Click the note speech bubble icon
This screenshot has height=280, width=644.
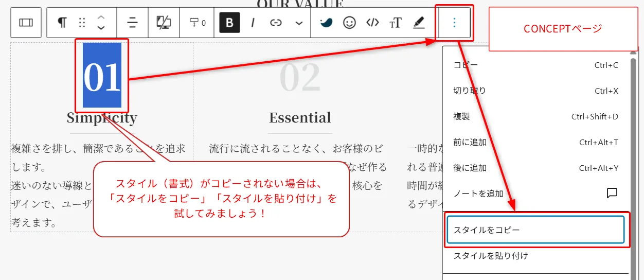612,193
